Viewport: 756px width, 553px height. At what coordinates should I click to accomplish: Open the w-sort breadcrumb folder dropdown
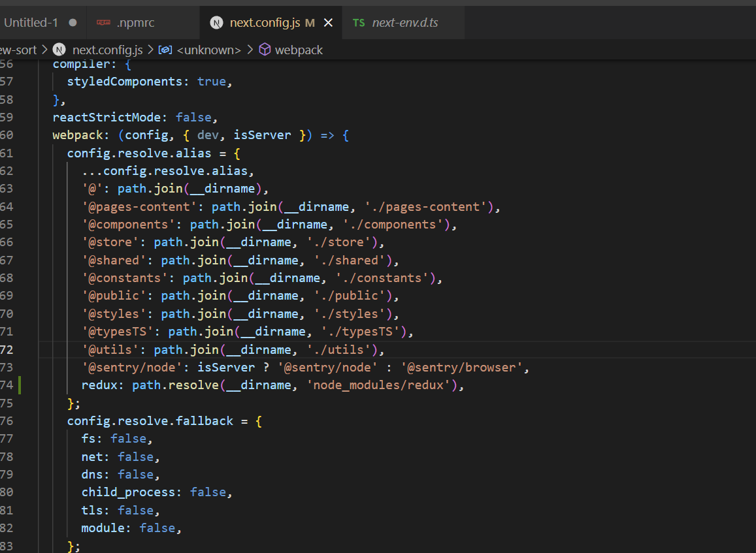(16, 49)
